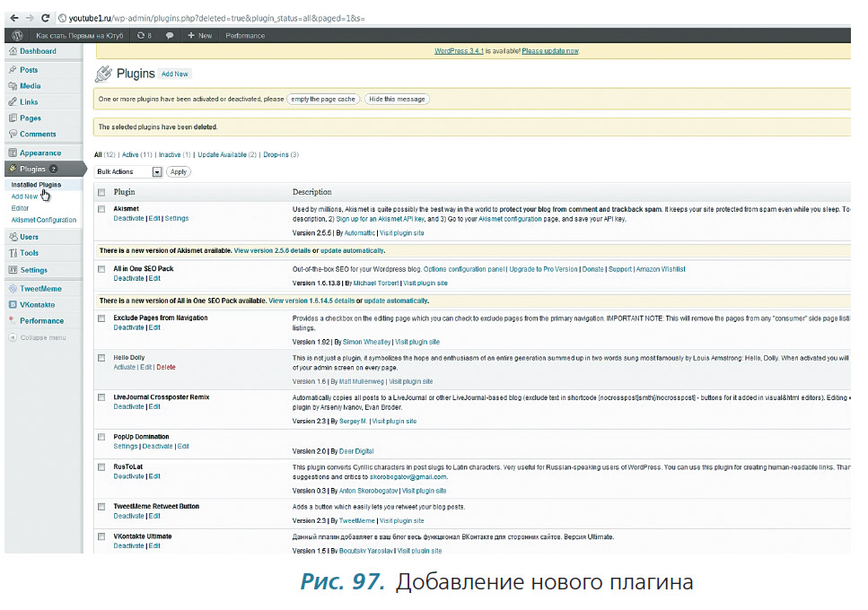Image resolution: width=868 pixels, height=610 pixels.
Task: Open site name in admin bar
Action: 80,35
